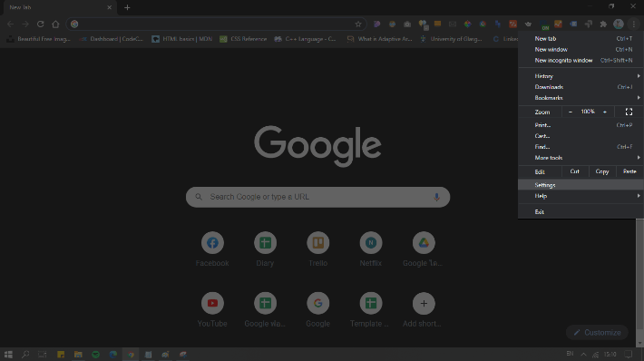This screenshot has height=361, width=644.
Task: Go to the Home page icon
Action: [x=55, y=24]
